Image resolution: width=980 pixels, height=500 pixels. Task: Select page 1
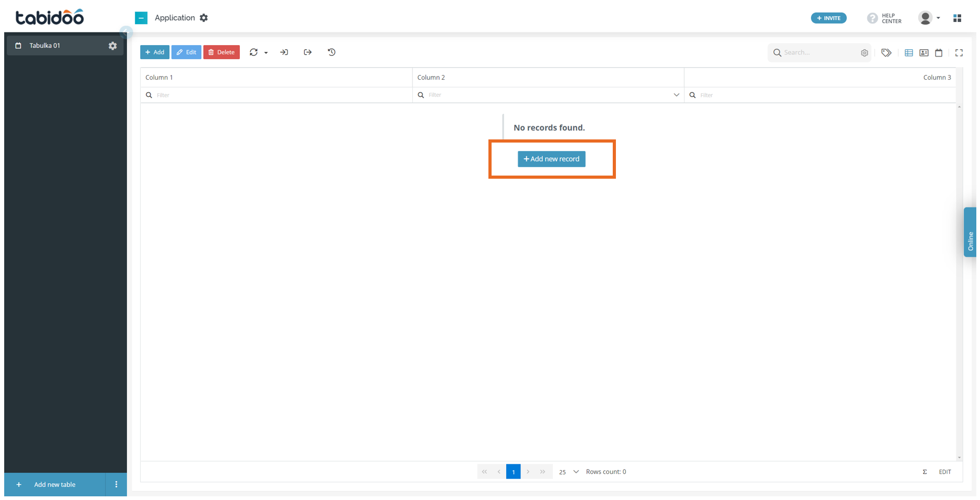tap(513, 472)
